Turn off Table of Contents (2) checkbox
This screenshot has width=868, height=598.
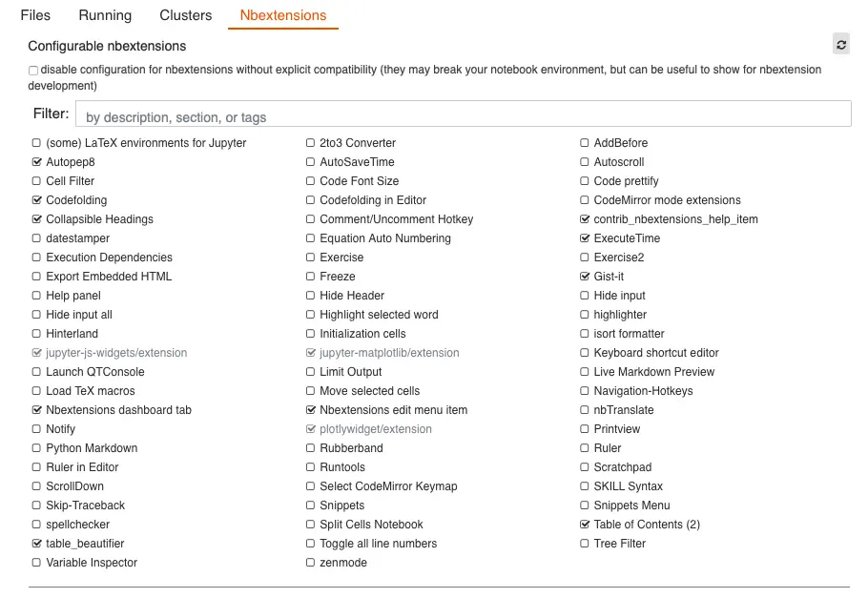(585, 525)
